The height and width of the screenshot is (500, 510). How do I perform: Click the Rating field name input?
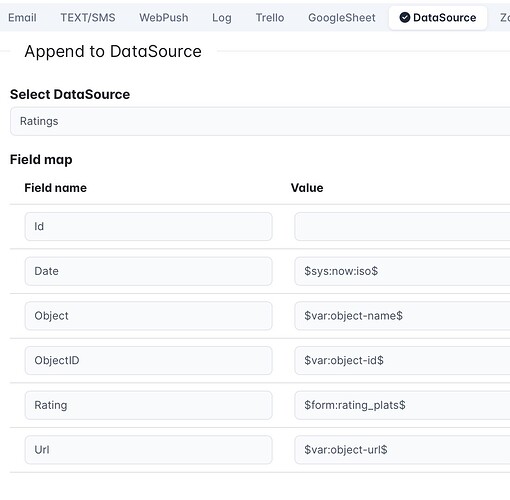[x=148, y=405]
